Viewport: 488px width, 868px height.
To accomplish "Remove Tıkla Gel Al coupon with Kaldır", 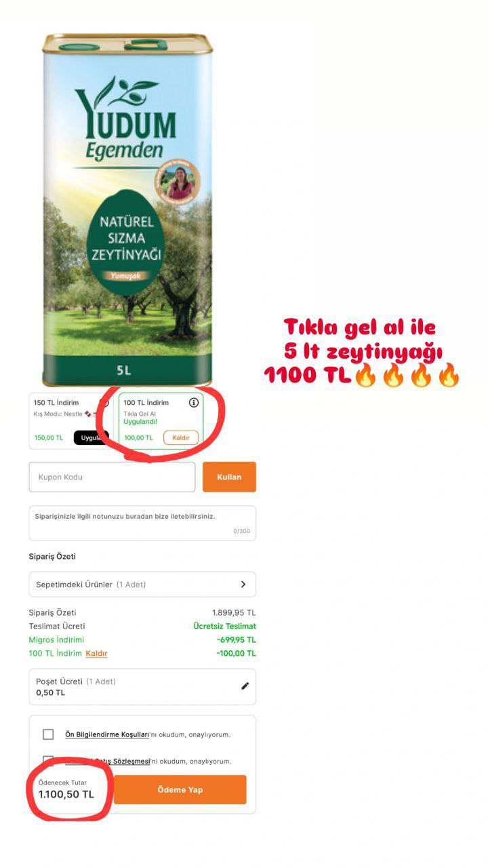I will [x=181, y=437].
